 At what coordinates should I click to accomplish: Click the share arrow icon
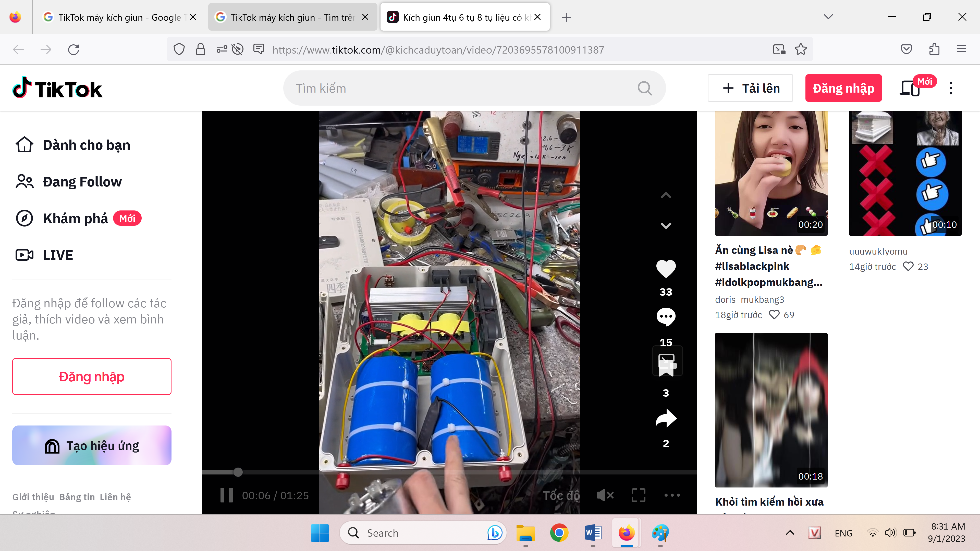pos(666,418)
